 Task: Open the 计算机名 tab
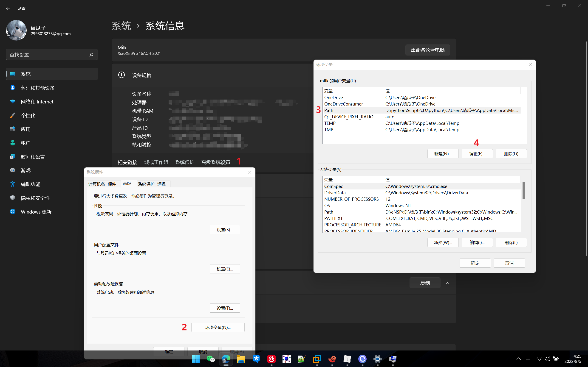pos(96,184)
